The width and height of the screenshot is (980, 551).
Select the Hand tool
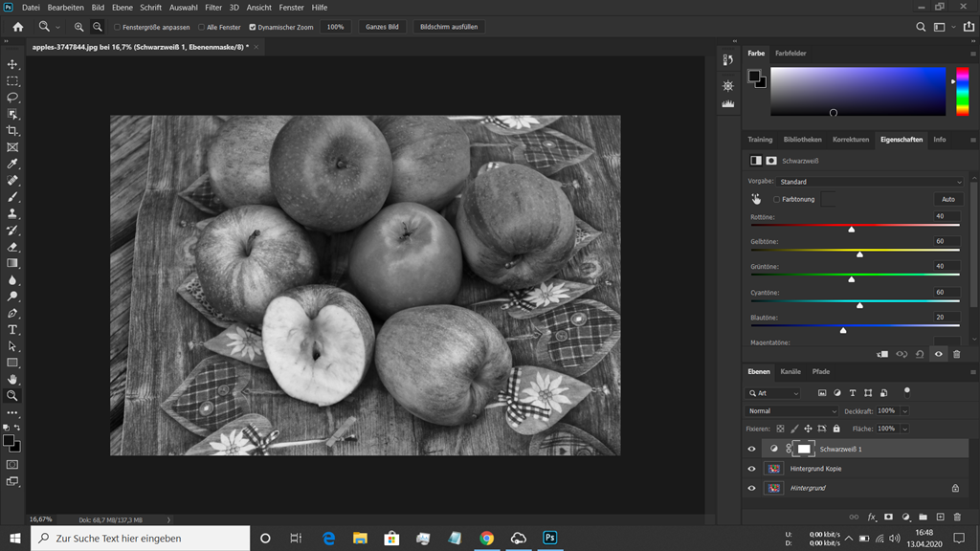pos(12,379)
